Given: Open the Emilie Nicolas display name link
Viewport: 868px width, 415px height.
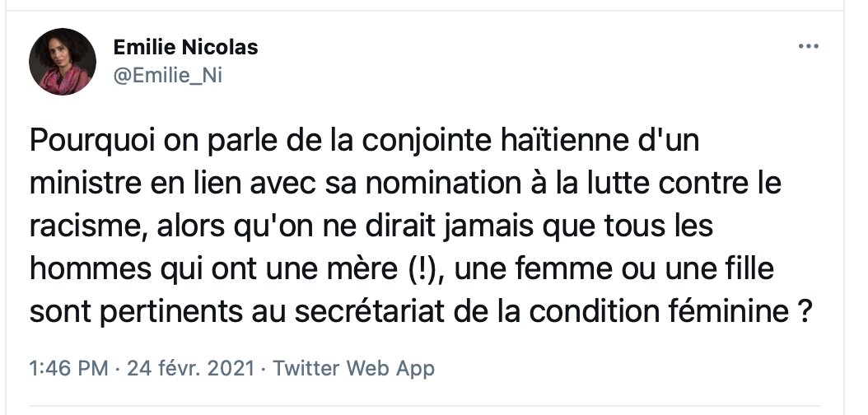Looking at the screenshot, I should point(185,48).
